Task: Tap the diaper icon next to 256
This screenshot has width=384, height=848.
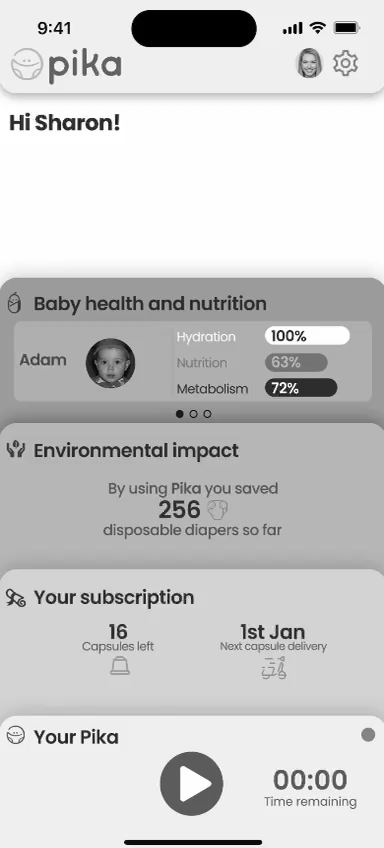Action: click(x=217, y=509)
